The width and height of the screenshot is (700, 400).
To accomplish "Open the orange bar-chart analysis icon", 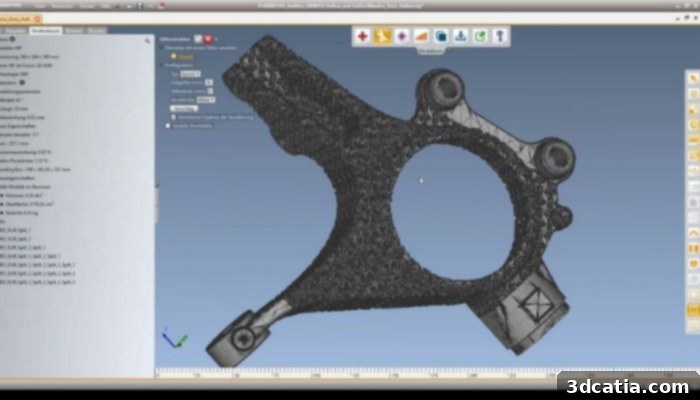I will pyautogui.click(x=421, y=36).
